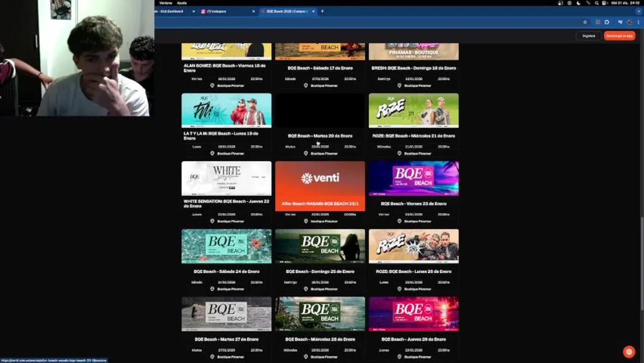Viewport: 644px width, 363px height.
Task: Open BRESH: BQE Beach Domingo 18 link
Action: pos(414,68)
